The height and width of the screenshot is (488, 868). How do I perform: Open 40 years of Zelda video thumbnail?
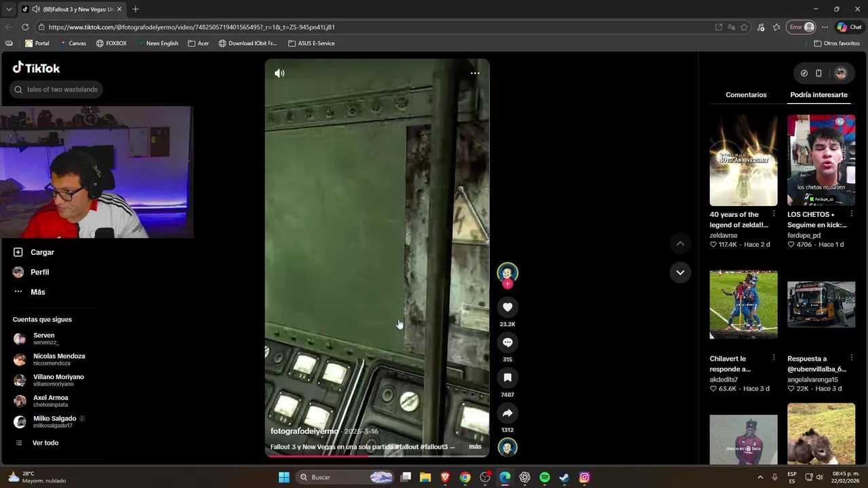(x=743, y=160)
